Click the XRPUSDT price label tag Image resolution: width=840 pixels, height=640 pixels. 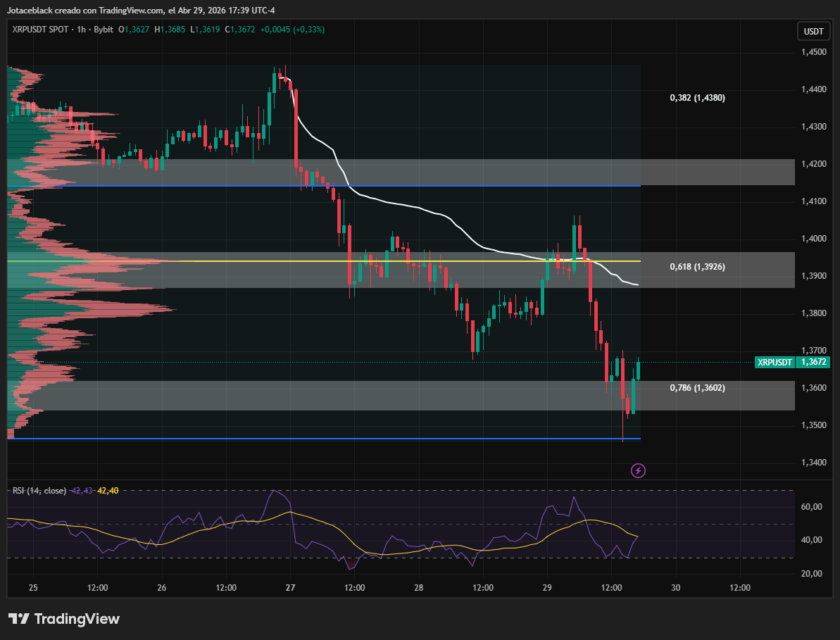point(774,362)
